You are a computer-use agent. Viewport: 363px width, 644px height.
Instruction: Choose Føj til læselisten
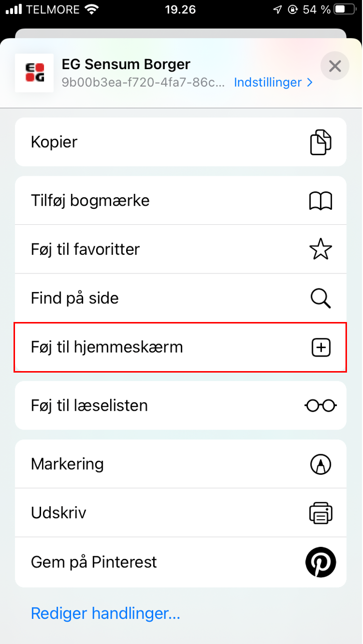coord(181,405)
